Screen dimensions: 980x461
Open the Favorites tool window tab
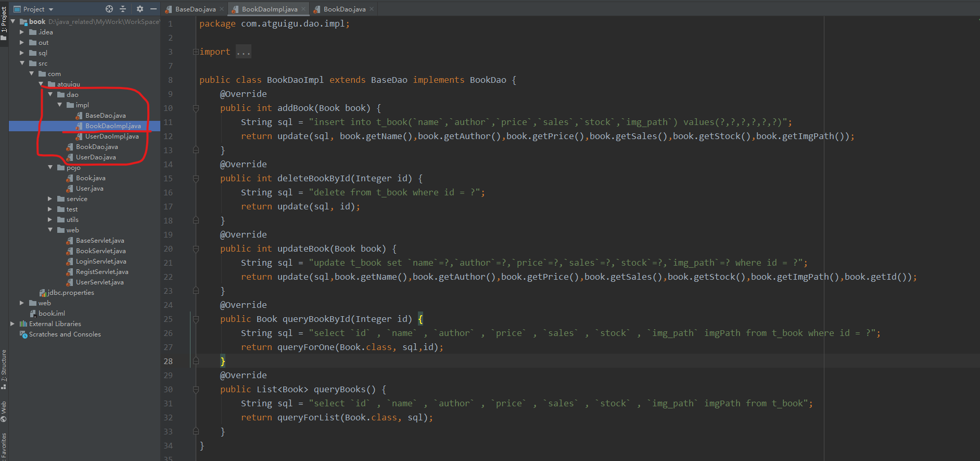point(4,446)
